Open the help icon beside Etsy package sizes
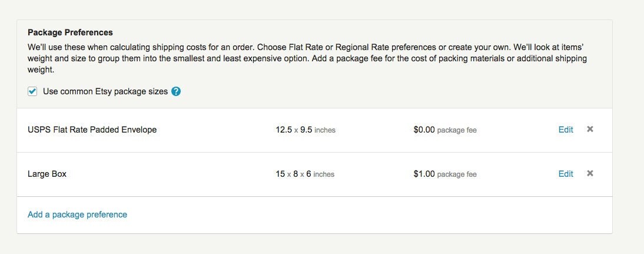Screen dimensions: 644x254 176,91
